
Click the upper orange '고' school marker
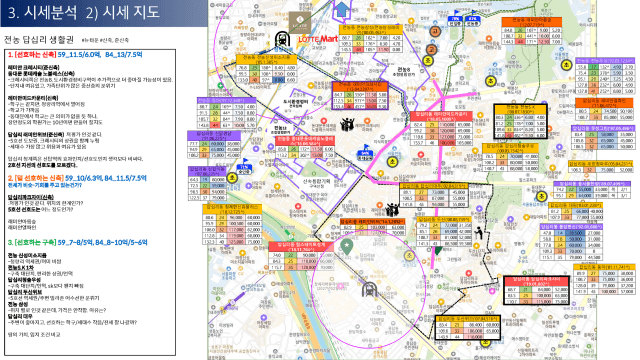(436, 31)
